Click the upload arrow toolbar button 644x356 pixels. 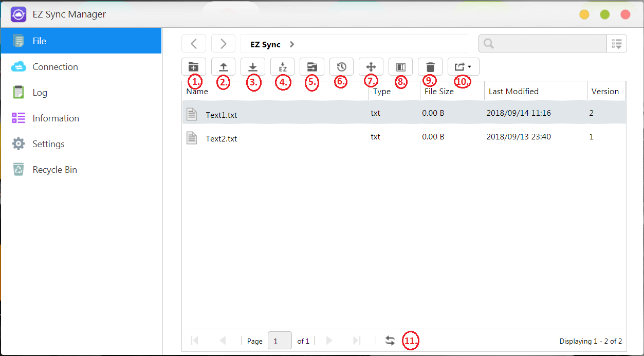click(x=223, y=67)
